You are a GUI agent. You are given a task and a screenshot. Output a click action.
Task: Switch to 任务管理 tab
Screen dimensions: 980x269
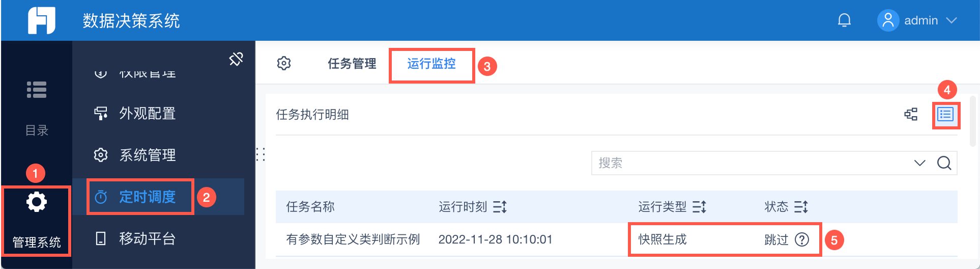coord(352,64)
